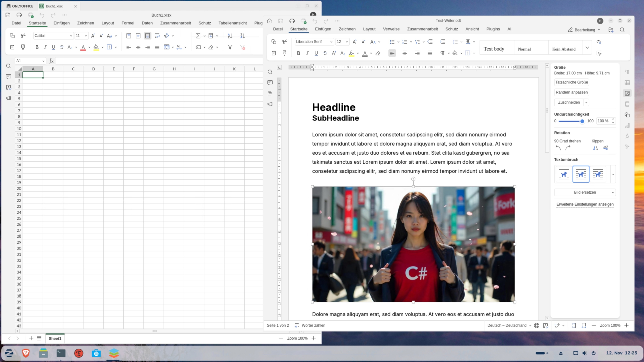Screen dimensions: 644x362
Task: Activate the filter icon in the spreadsheet toolbar
Action: 230,47
